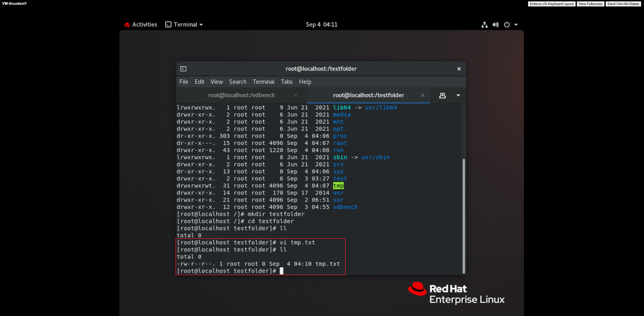
Task: Switch to root@localhost:/vdbench tab
Action: coord(241,95)
